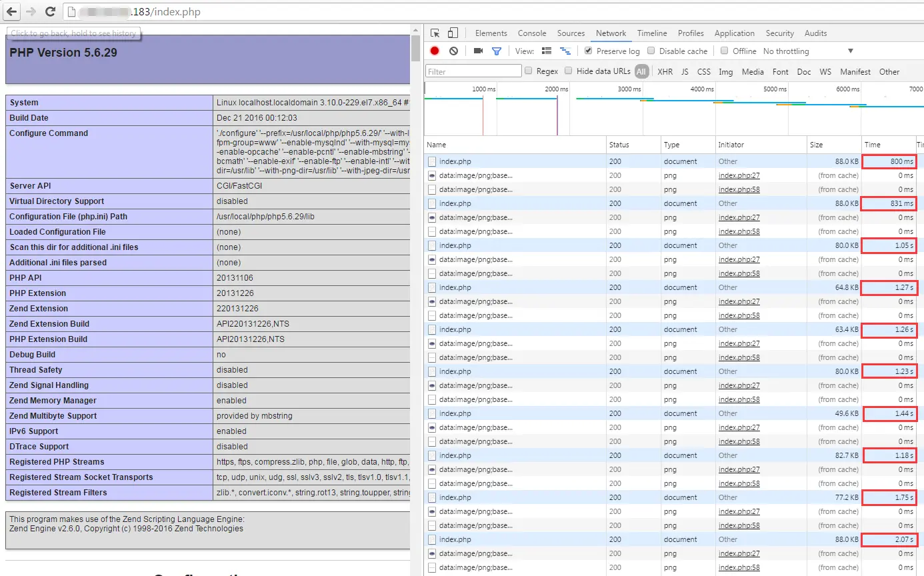Filter requests by Media
The width and height of the screenshot is (924, 576).
[x=753, y=71]
